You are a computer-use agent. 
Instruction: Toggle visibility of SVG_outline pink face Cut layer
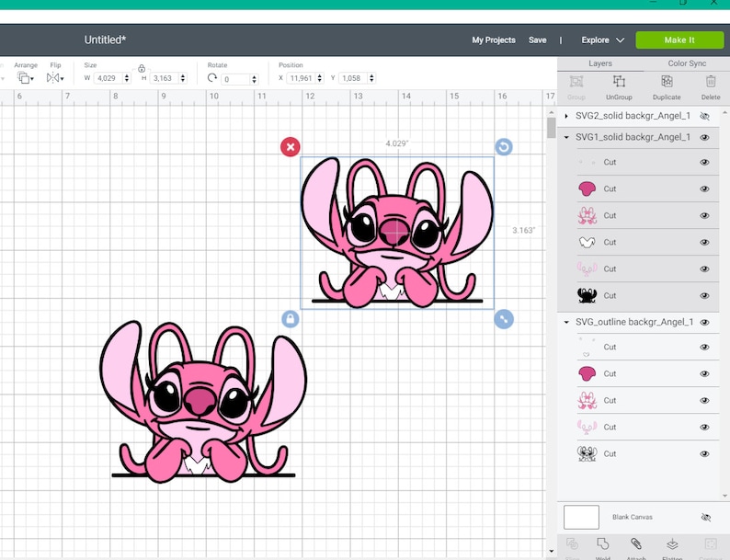[x=705, y=400]
